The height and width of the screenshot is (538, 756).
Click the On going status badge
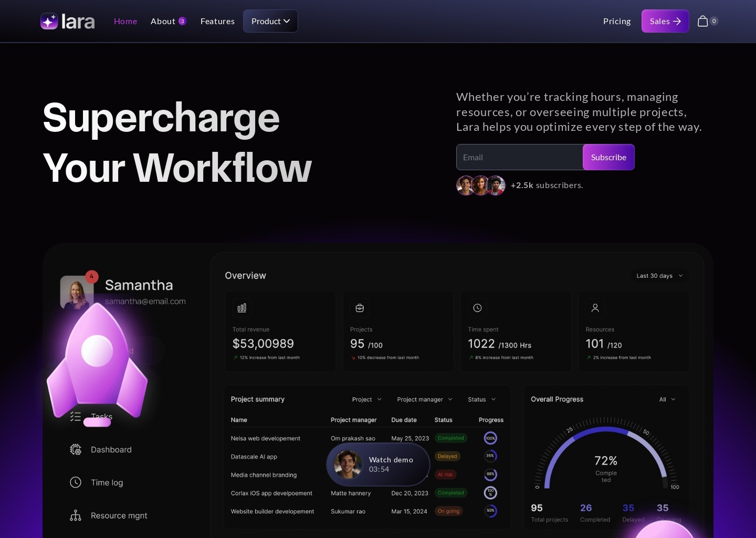(448, 511)
